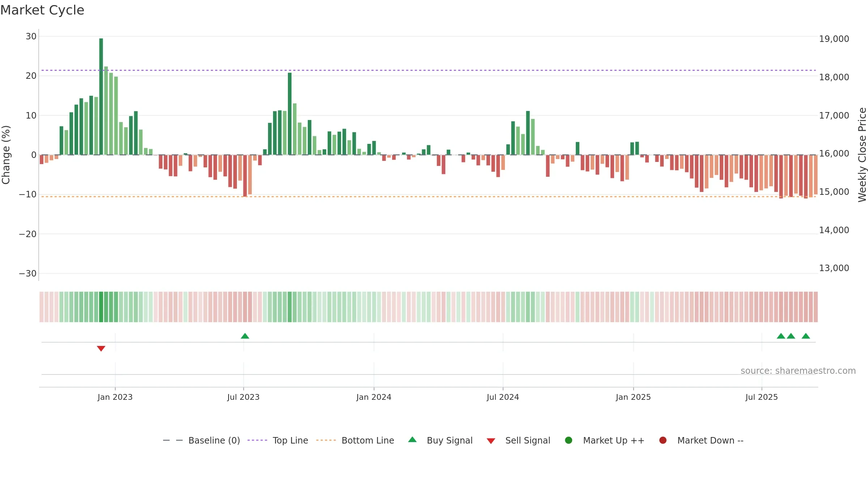Toggle Top Line legend entry
Screen dimensions: 868x488
[x=278, y=440]
